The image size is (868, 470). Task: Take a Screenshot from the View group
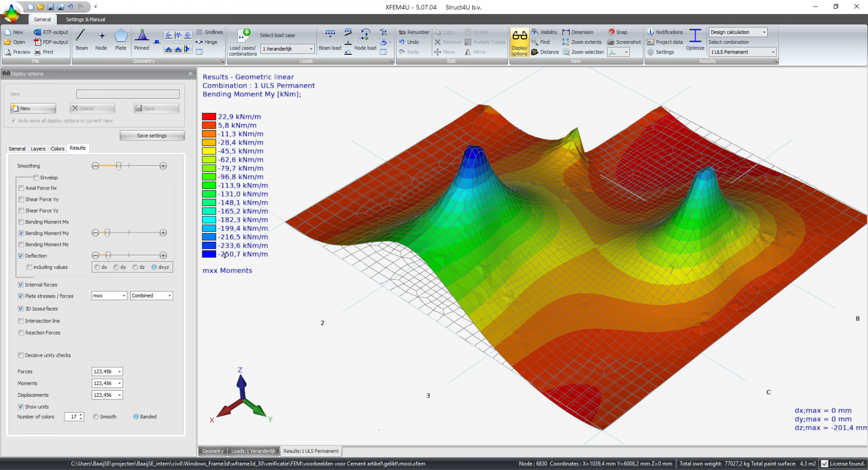(x=624, y=42)
